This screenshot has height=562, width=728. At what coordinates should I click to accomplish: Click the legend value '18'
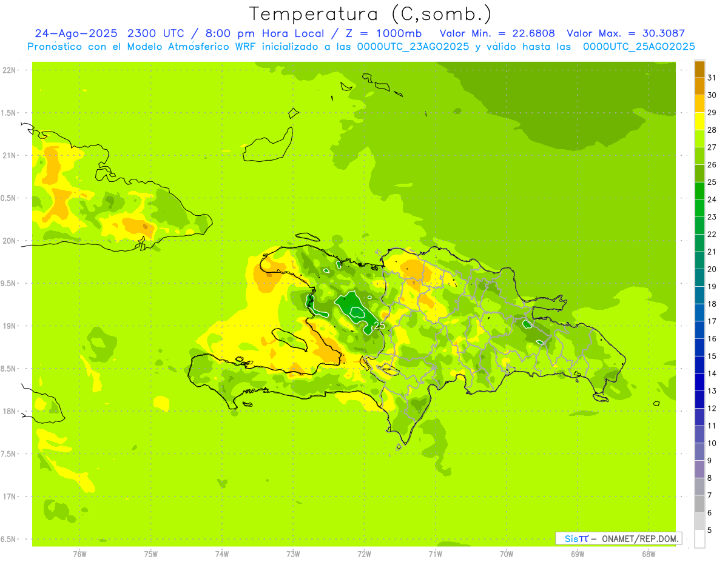(x=712, y=304)
